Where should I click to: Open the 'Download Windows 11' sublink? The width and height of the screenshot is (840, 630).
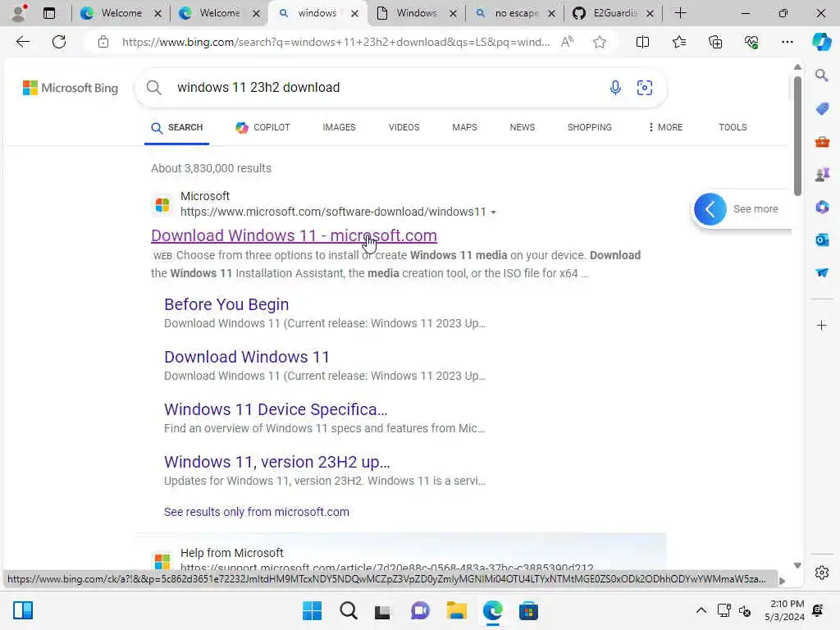247,357
